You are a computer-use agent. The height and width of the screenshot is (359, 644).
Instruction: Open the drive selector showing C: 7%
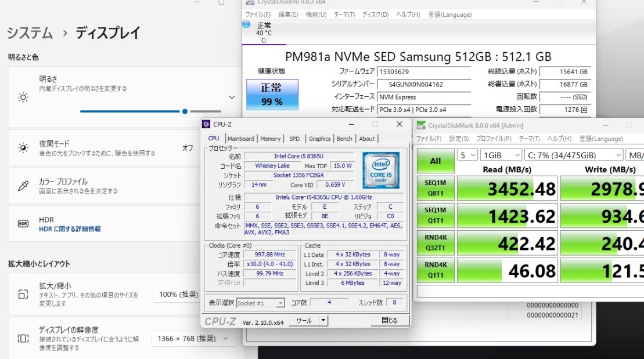coord(572,155)
